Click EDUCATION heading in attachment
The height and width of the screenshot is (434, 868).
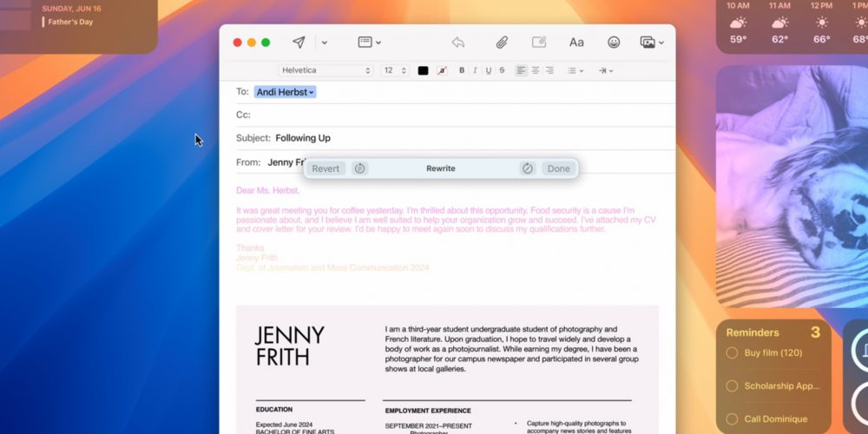(274, 410)
